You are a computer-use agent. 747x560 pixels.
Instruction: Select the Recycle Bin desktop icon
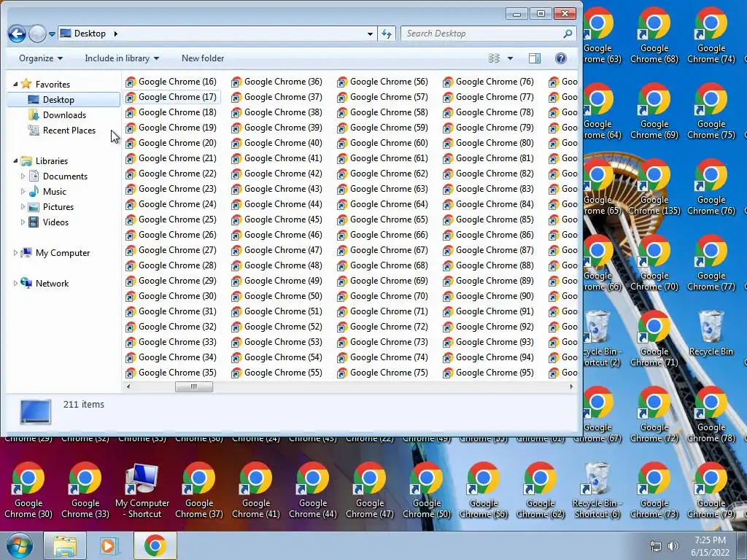pyautogui.click(x=711, y=333)
